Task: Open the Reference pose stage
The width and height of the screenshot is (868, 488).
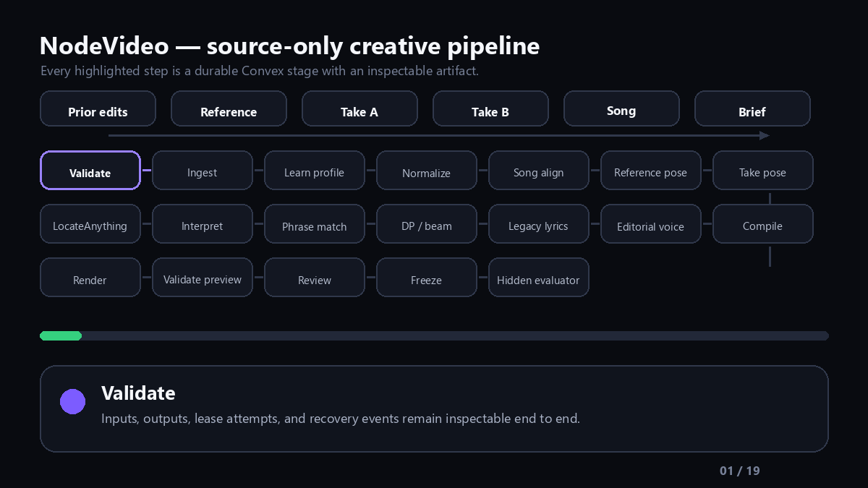Action: coord(651,171)
